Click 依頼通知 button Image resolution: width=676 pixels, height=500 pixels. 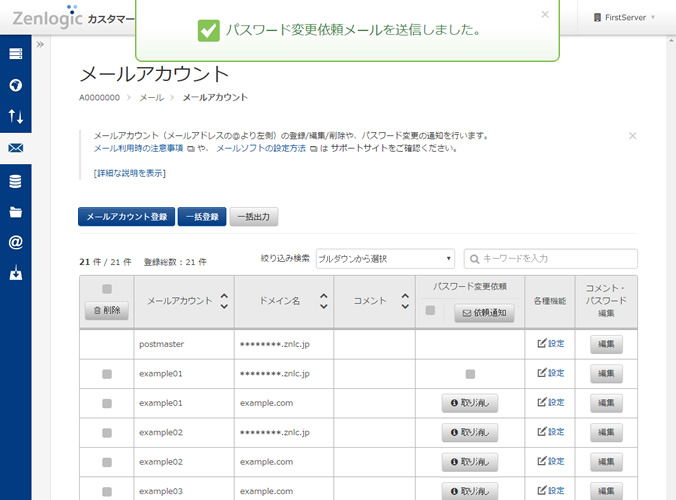click(484, 313)
